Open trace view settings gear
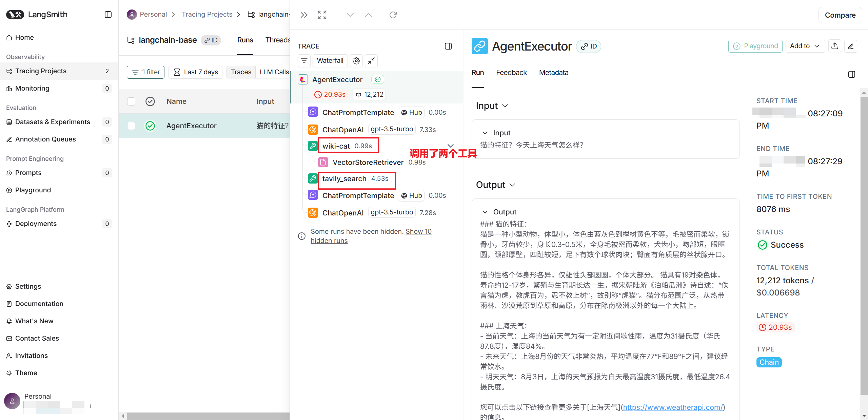868x420 pixels. 356,61
